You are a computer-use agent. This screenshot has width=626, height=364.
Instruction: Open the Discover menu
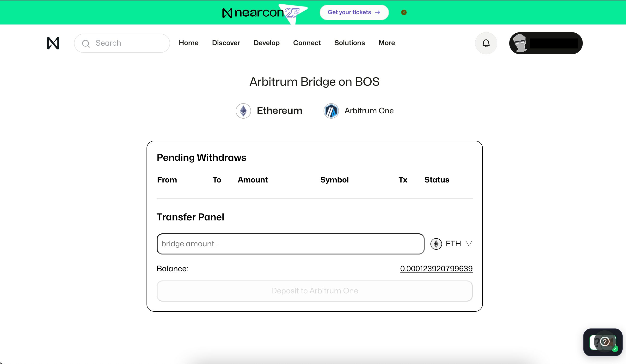[x=226, y=43]
